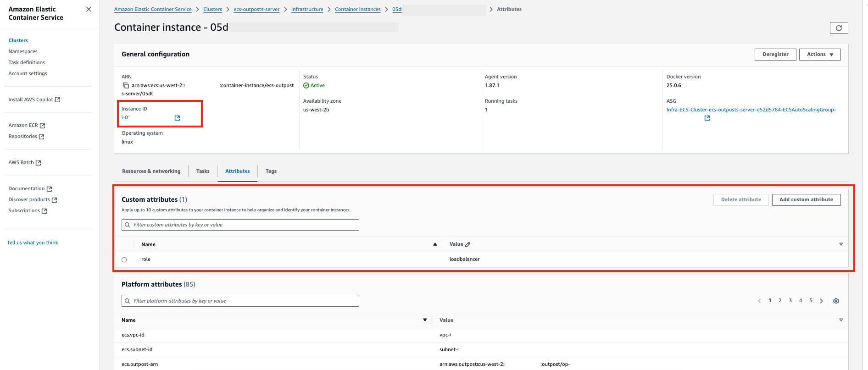
Task: Click the Deregister button
Action: click(x=775, y=55)
